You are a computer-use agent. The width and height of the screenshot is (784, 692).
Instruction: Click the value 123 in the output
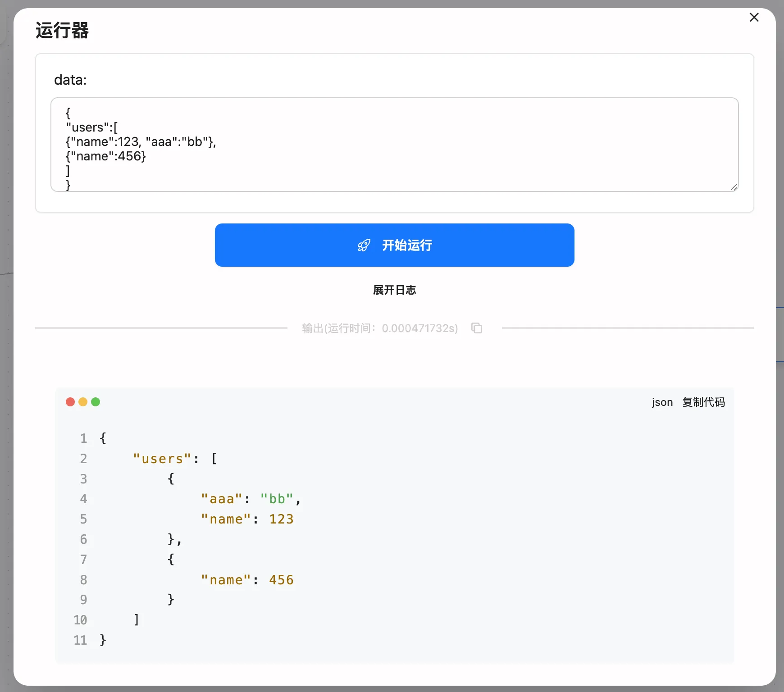point(281,519)
